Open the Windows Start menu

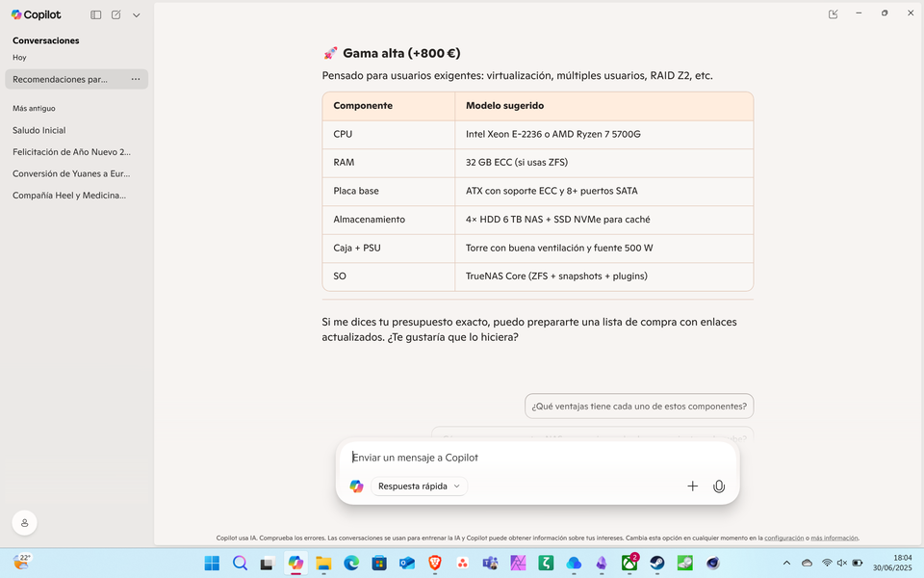pos(212,564)
